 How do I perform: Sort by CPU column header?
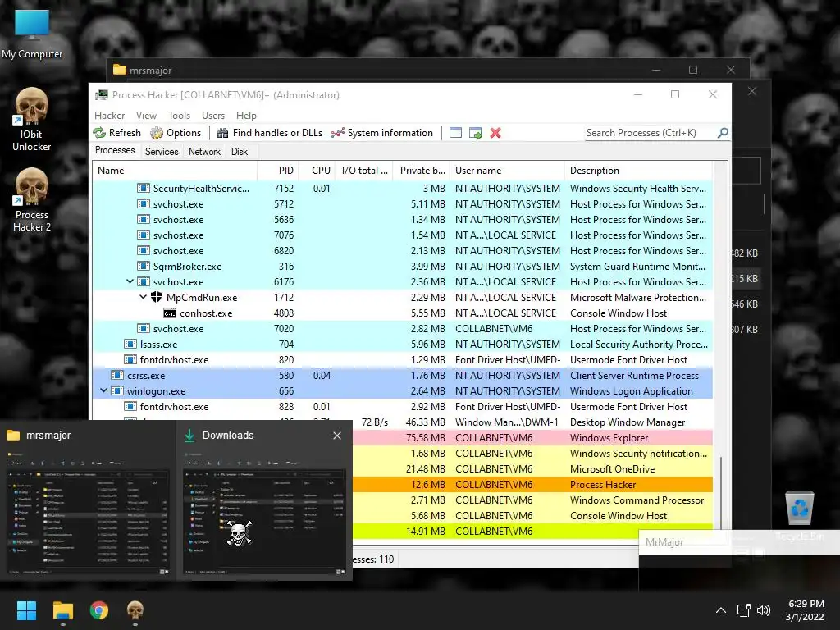317,171
